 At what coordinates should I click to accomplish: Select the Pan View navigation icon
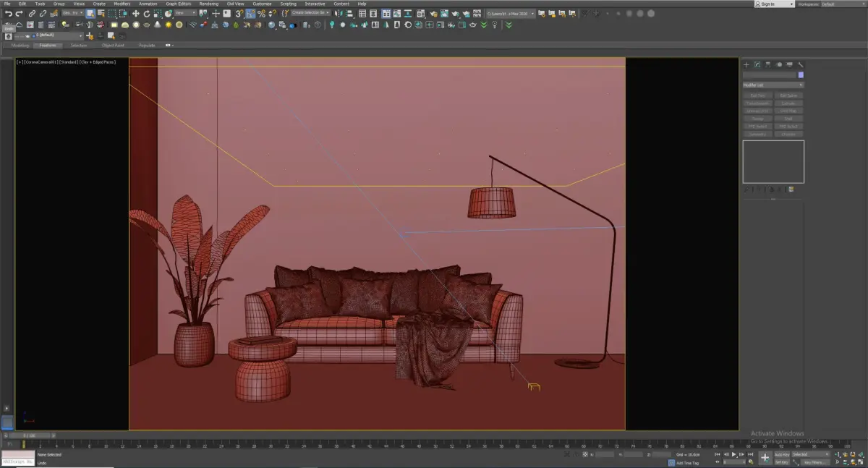[845, 462]
